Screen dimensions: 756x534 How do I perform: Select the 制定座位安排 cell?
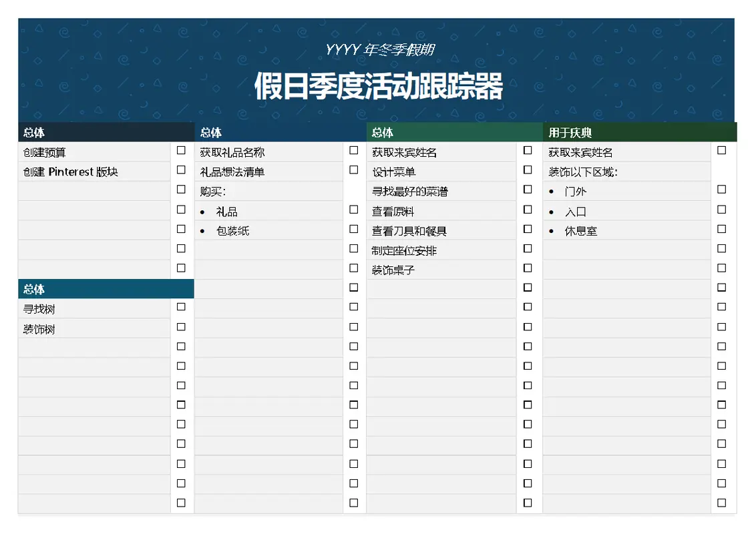(441, 250)
